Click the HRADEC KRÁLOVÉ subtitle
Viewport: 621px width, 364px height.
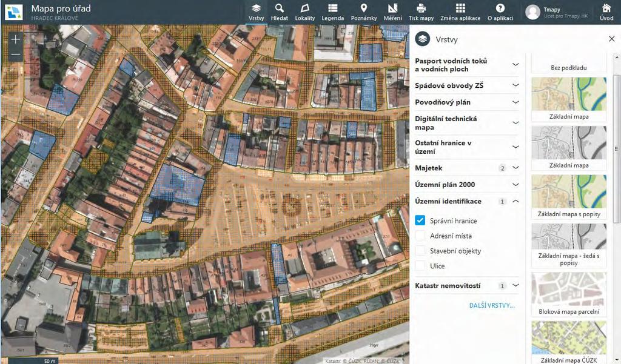point(55,18)
